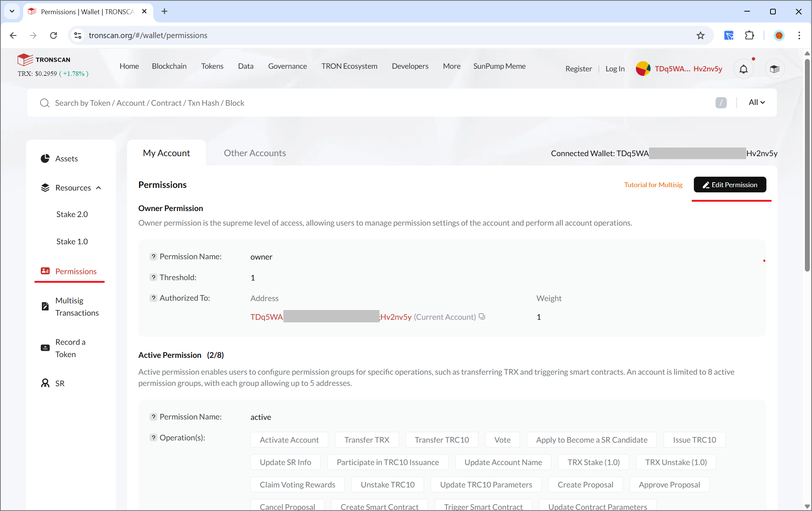The height and width of the screenshot is (511, 812).
Task: Open help for active Permission Name
Action: 153,417
